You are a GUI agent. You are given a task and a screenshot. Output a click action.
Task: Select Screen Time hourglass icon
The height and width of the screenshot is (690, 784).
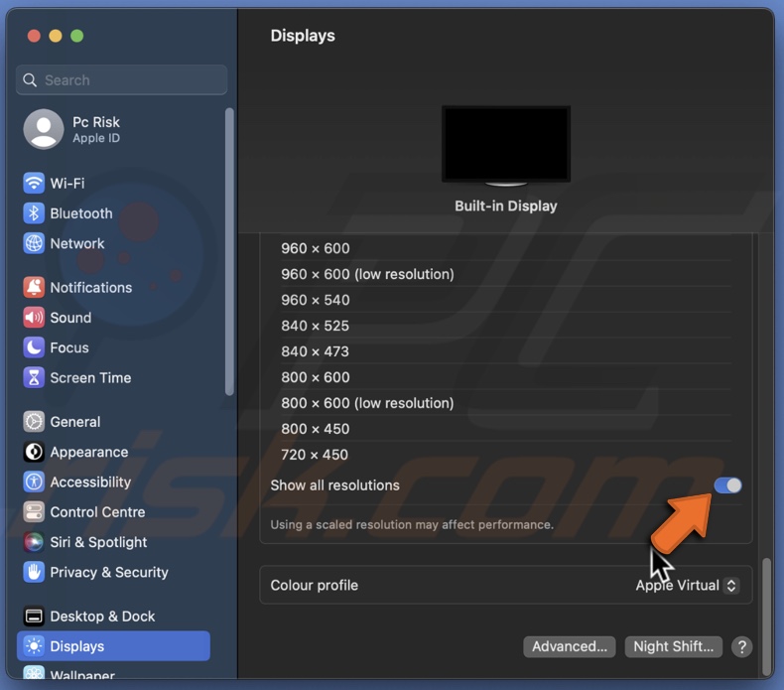coord(34,378)
